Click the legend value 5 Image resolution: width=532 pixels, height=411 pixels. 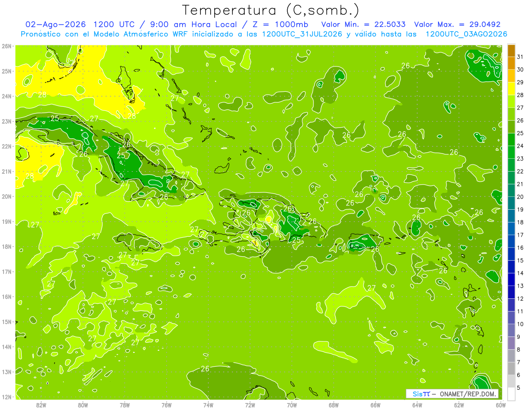click(519, 388)
